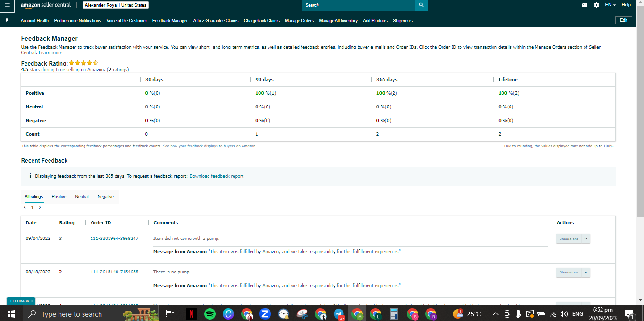Open Performance Notifications

(77, 21)
